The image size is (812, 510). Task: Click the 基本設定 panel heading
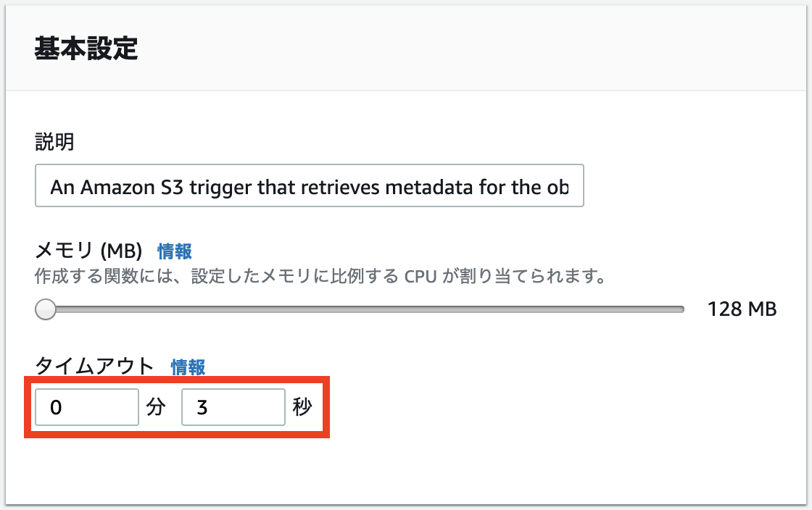[x=86, y=49]
